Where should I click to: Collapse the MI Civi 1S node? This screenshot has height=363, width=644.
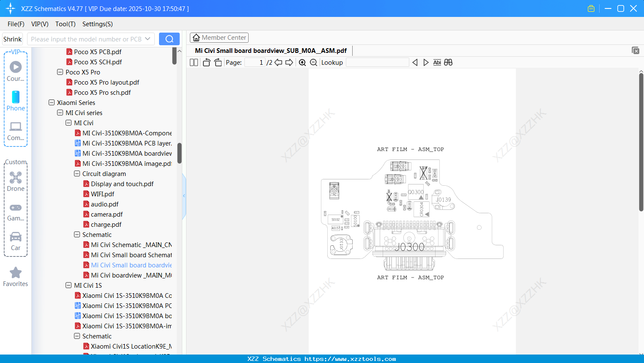[68, 285]
